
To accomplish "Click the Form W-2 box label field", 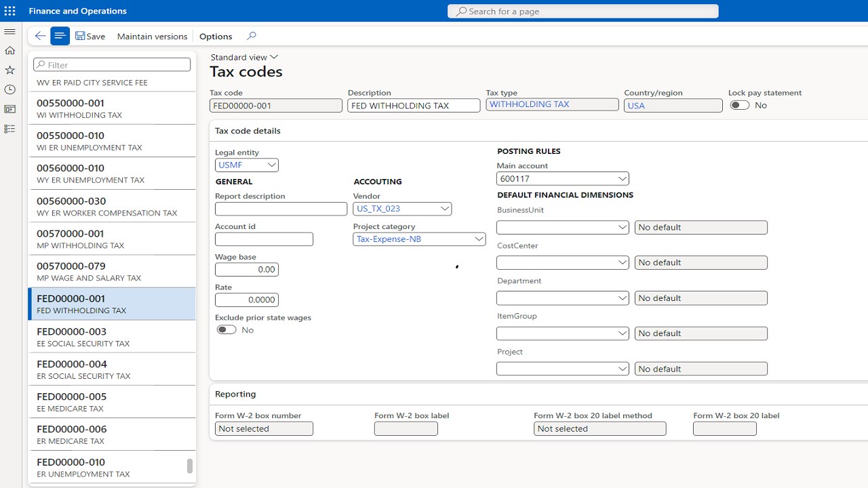I will tap(406, 428).
